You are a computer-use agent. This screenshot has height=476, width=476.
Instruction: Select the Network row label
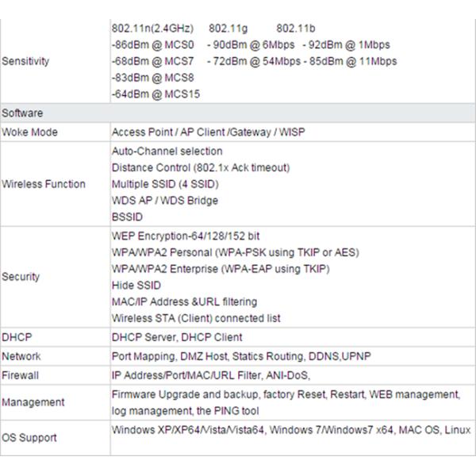[x=21, y=356]
